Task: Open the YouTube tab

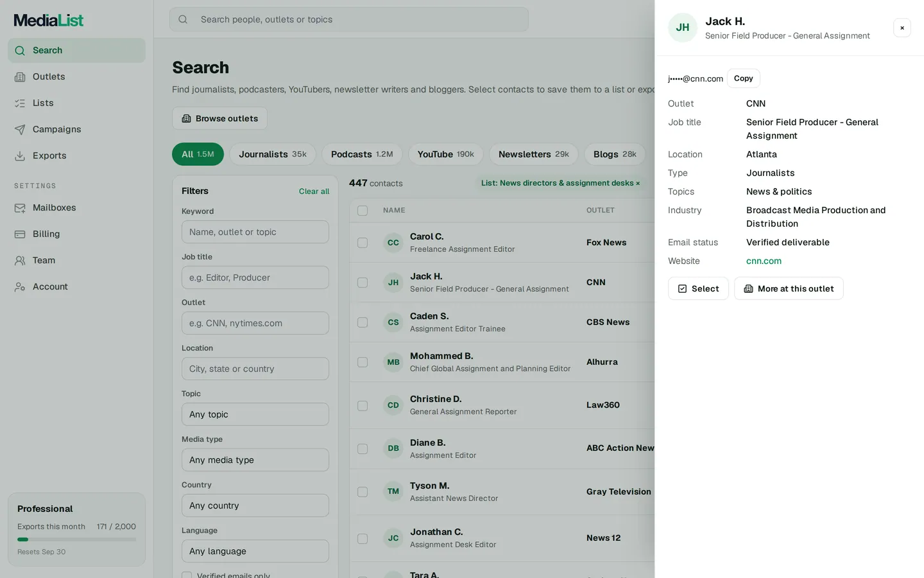Action: 446,154
